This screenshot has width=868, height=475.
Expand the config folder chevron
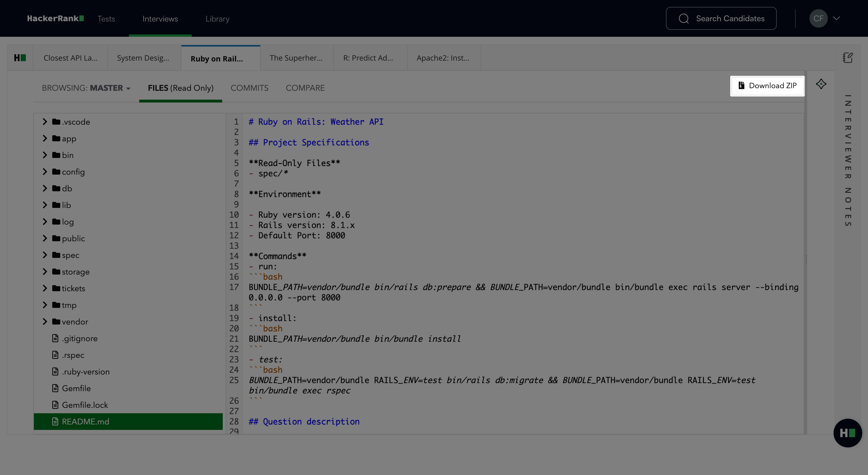(x=45, y=172)
